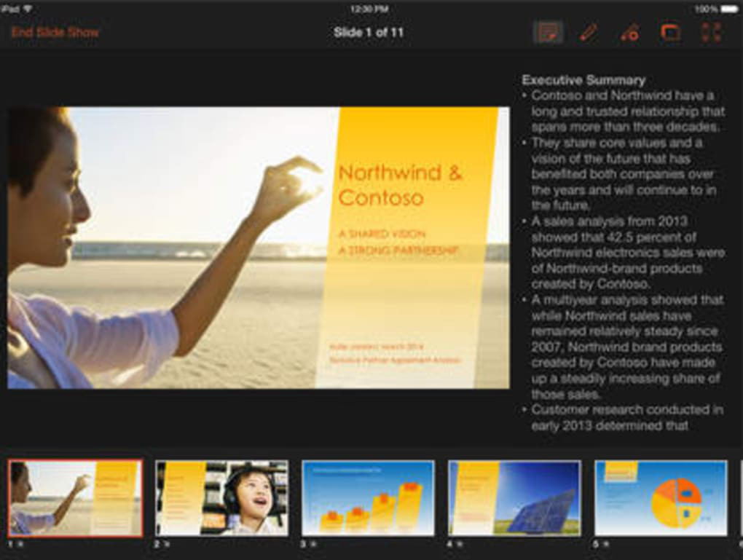Screen dimensions: 743x560
Task: Tap transition star under slide 5 thumbnail
Action: [607, 545]
